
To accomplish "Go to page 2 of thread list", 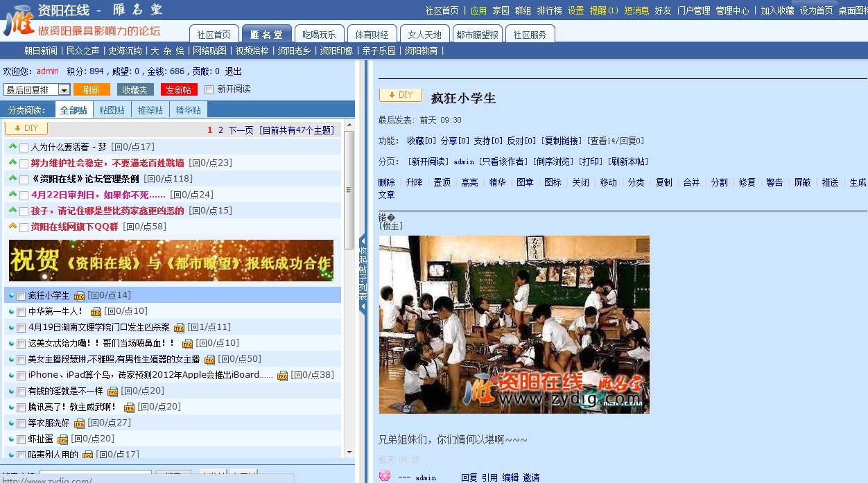I will coord(221,130).
